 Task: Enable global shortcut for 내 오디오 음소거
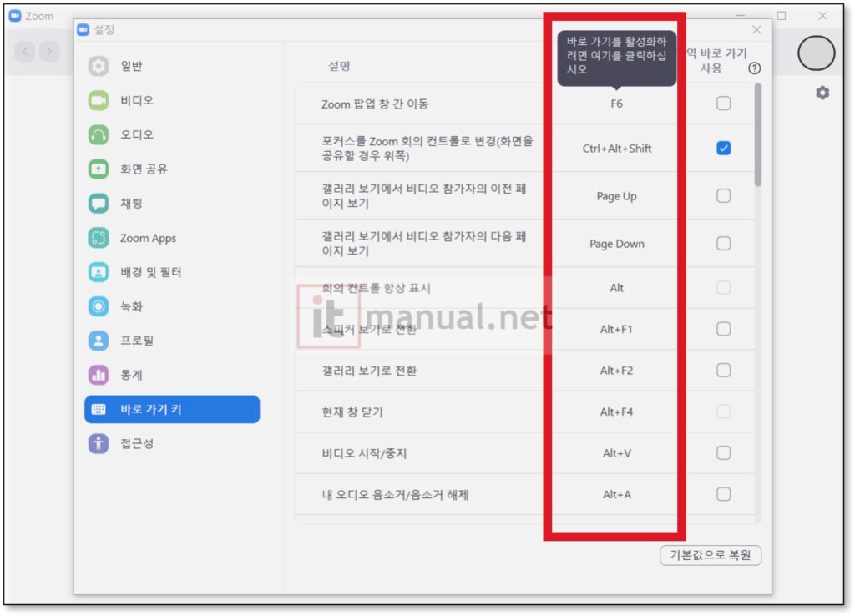(724, 494)
